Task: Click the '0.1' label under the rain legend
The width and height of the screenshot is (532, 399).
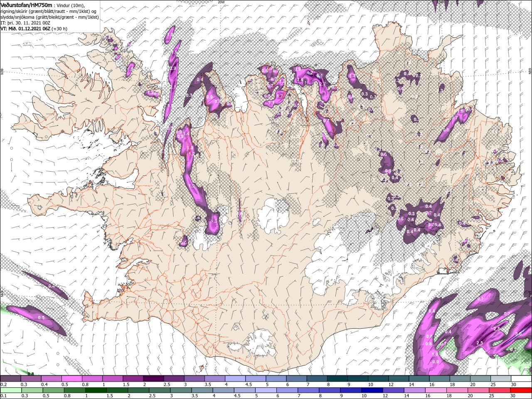Action: click(3, 396)
